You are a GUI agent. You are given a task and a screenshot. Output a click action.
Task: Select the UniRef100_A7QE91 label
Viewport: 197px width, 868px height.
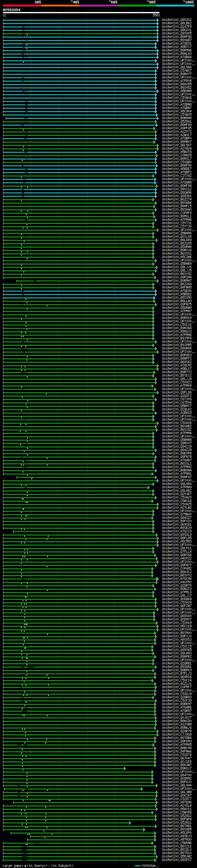[x=177, y=43]
